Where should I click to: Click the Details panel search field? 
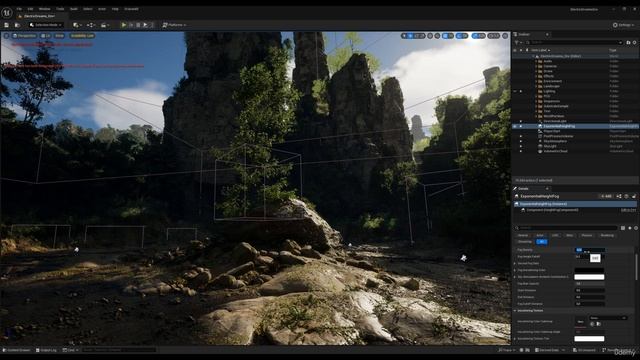point(567,228)
